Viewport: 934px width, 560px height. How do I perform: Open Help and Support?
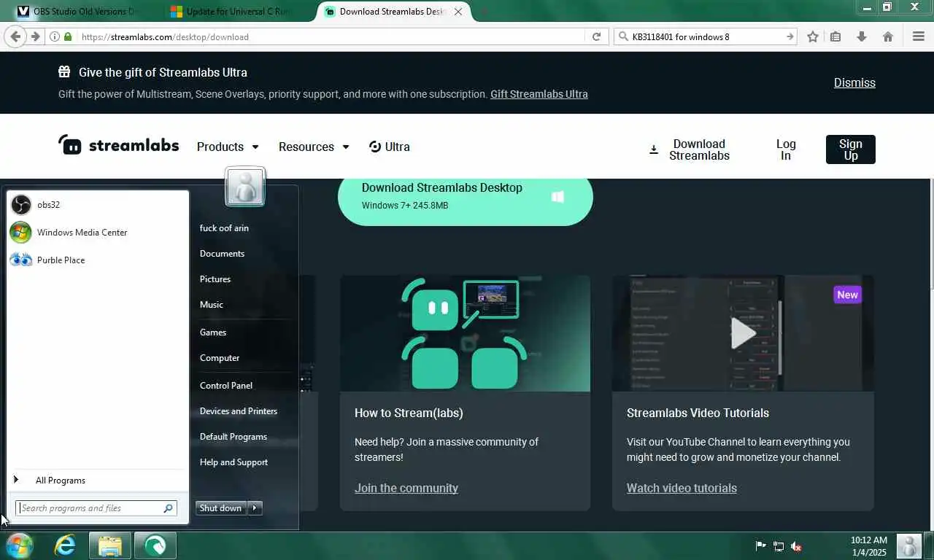[233, 462]
